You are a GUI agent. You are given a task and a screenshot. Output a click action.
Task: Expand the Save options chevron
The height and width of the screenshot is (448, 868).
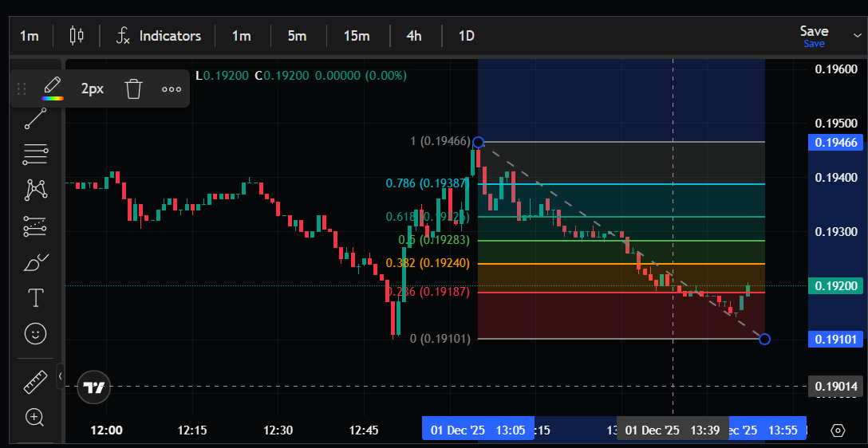pyautogui.click(x=858, y=35)
